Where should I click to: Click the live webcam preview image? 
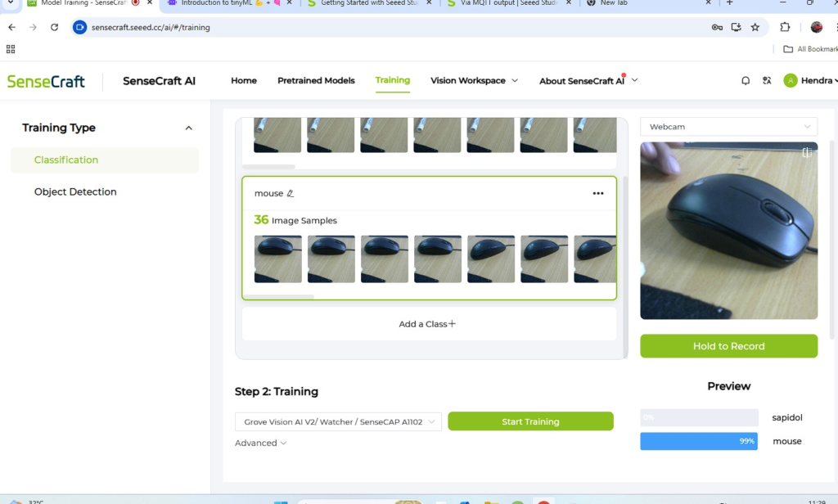(729, 231)
